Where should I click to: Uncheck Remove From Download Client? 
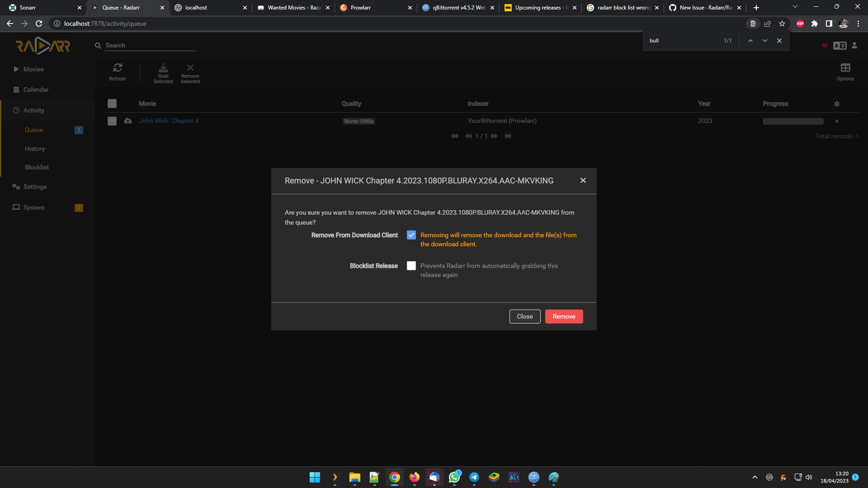pos(411,235)
